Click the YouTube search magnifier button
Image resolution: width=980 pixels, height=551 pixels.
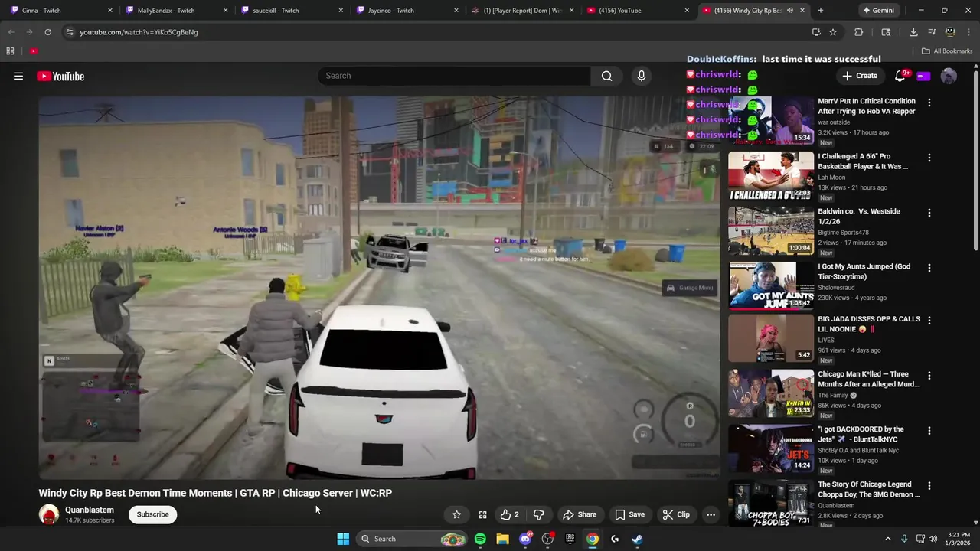(x=606, y=76)
